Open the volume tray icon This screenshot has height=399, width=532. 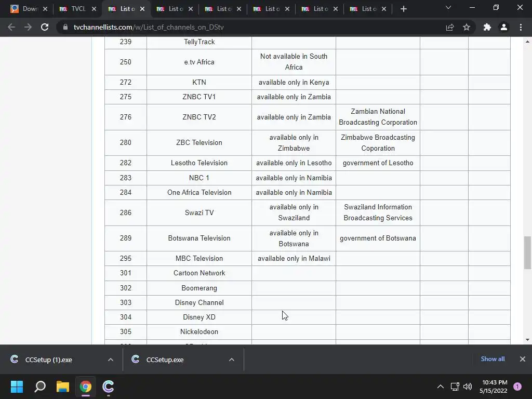(468, 387)
